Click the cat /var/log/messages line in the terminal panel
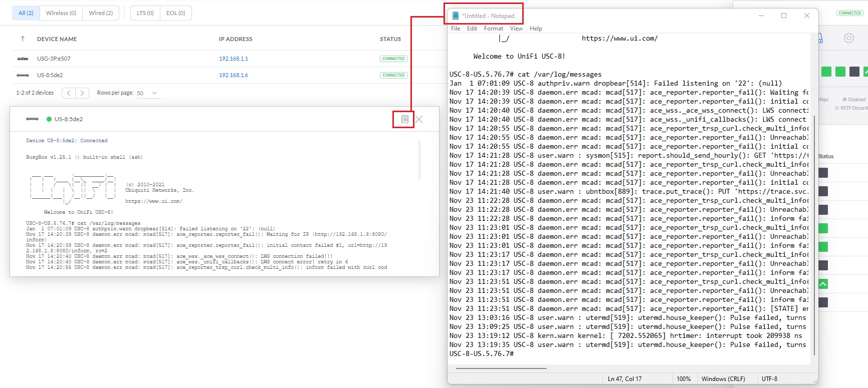 coord(83,223)
